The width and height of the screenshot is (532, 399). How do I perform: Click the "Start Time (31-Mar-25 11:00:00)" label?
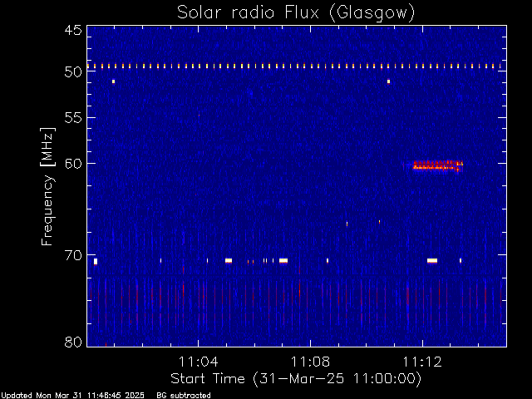(296, 379)
